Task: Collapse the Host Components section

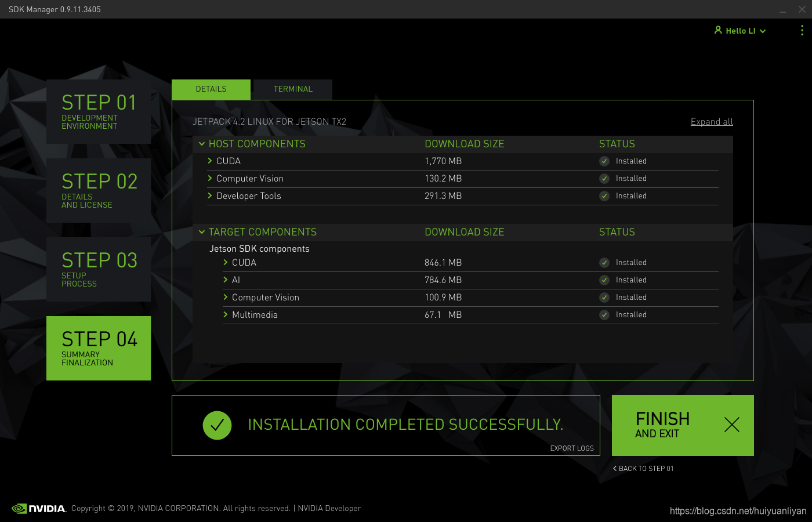Action: pyautogui.click(x=202, y=144)
